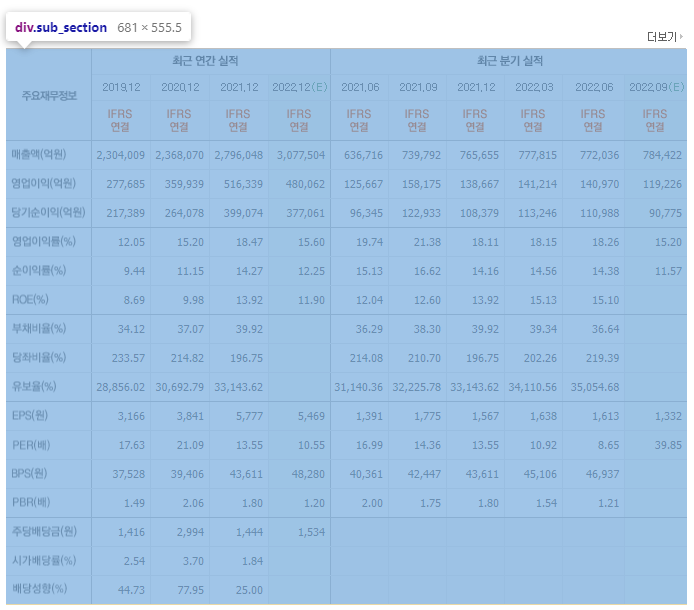
Task: Click the sales value 3,077,504
Action: (301, 155)
